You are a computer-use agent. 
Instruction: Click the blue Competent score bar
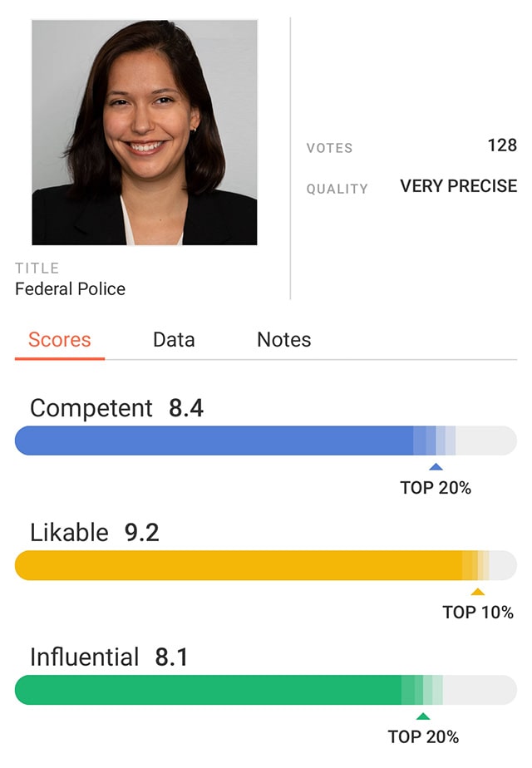coord(216,441)
